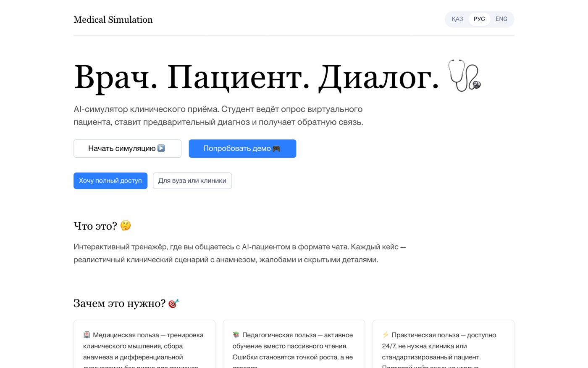Click the hospital icon in Медицинская польза card
The width and height of the screenshot is (588, 368).
(87, 335)
